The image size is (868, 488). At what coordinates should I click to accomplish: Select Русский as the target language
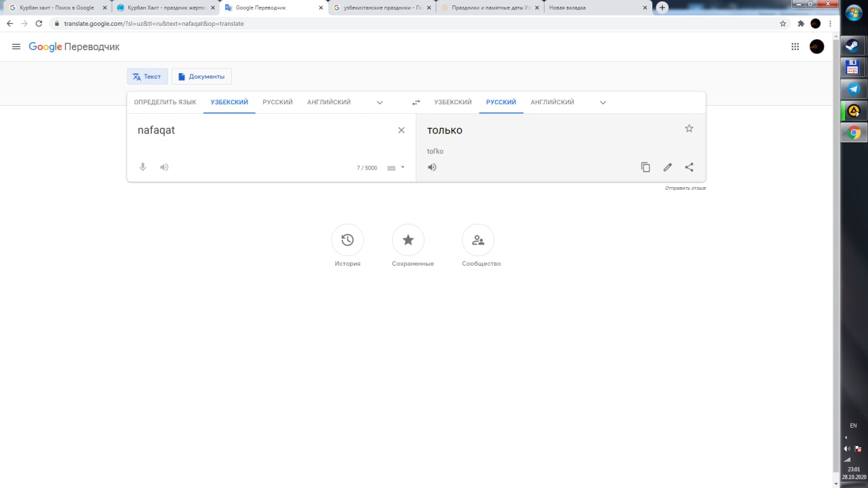[x=501, y=102]
